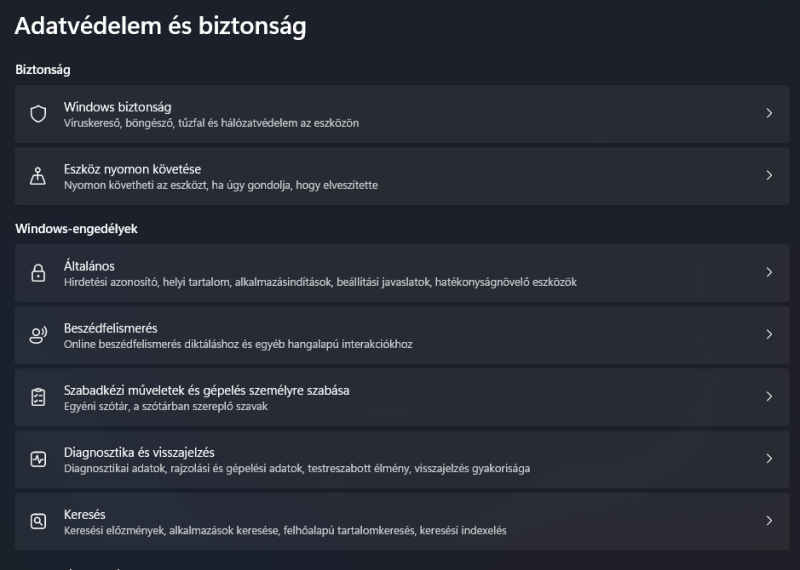
Task: Click chevron beside Szabadkézi műveletek és gépelés
Action: coord(769,397)
